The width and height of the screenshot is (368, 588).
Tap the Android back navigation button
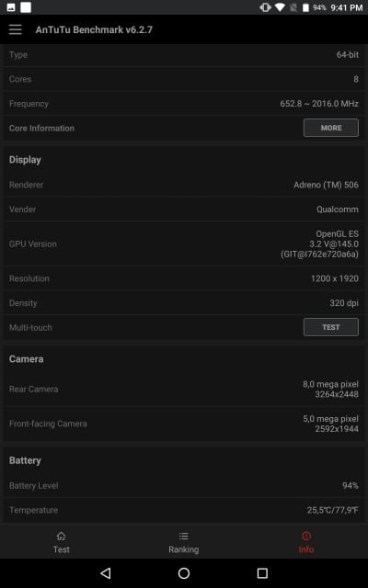pos(106,572)
